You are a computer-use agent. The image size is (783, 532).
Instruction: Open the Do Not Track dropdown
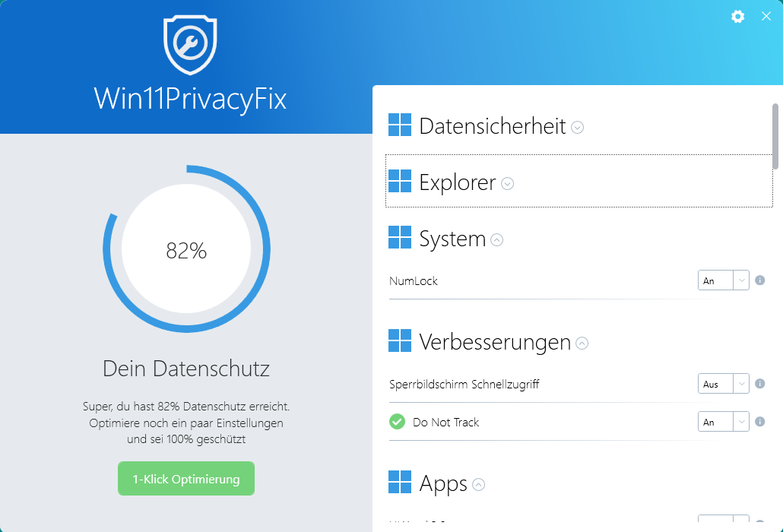[x=724, y=422]
